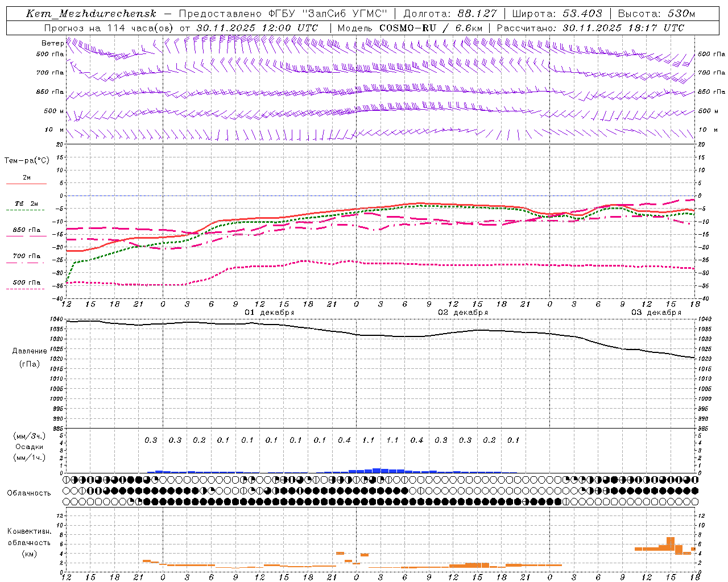Select the ФГБУ "ЗапСиб УГМС" provider text
This screenshot has height=582, width=728.
(x=328, y=14)
